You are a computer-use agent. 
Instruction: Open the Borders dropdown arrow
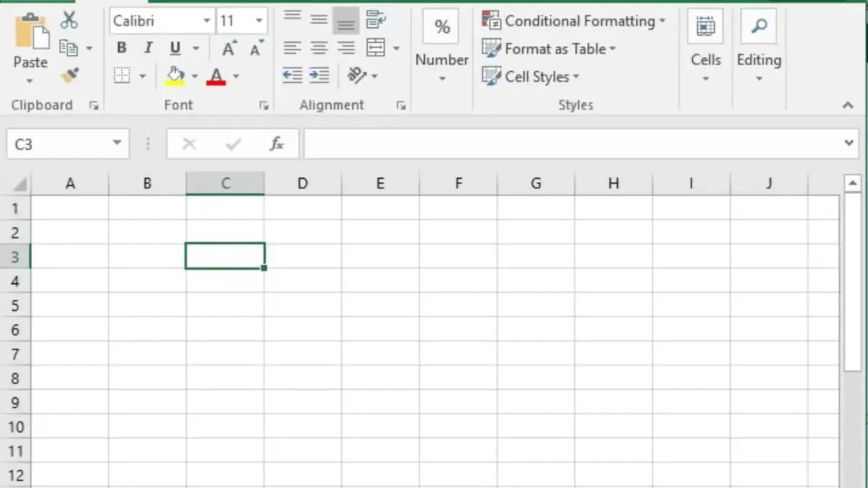[142, 76]
